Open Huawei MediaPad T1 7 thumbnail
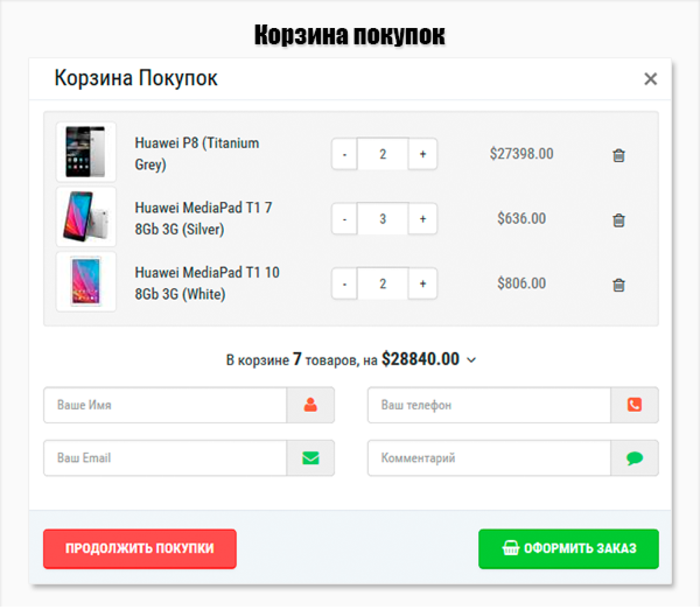Image resolution: width=700 pixels, height=607 pixels. click(86, 217)
